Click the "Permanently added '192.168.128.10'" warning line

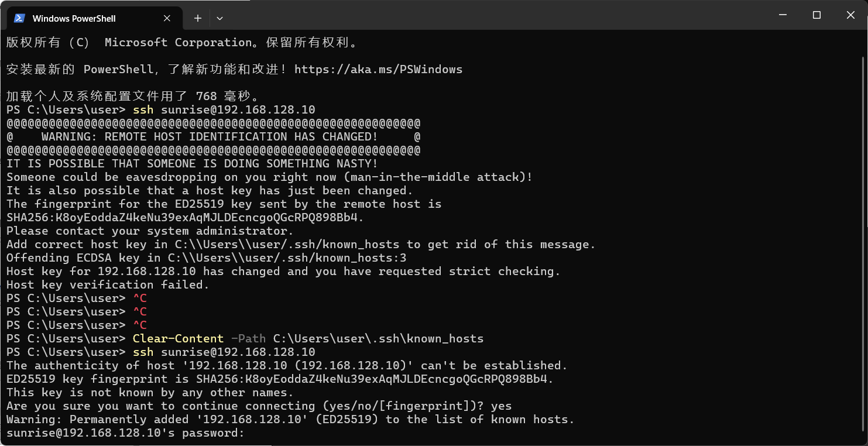coord(290,419)
